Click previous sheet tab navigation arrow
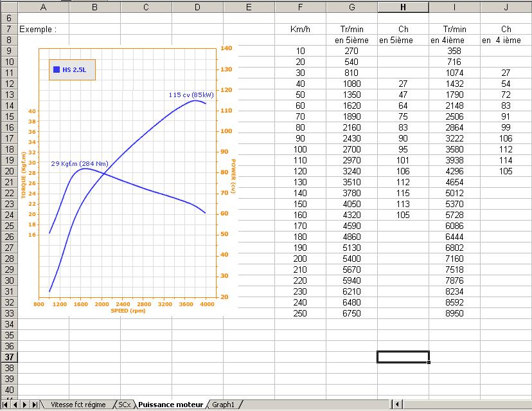 [x=16, y=405]
